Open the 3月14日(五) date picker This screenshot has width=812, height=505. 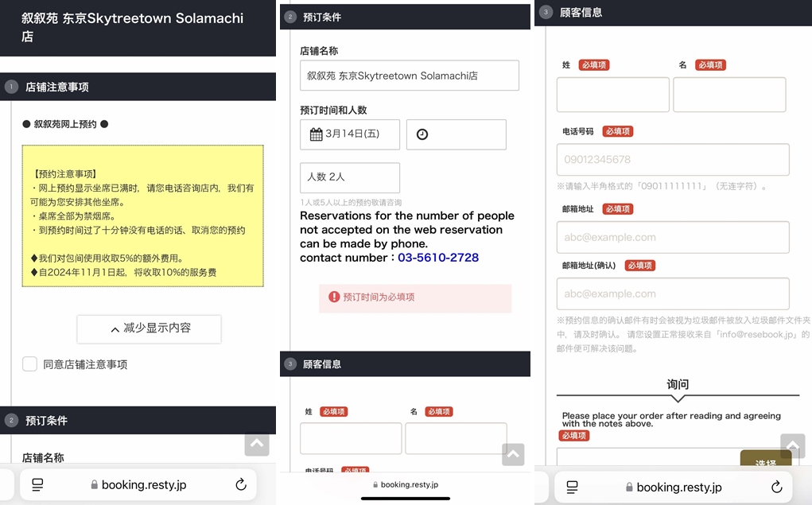pyautogui.click(x=350, y=134)
